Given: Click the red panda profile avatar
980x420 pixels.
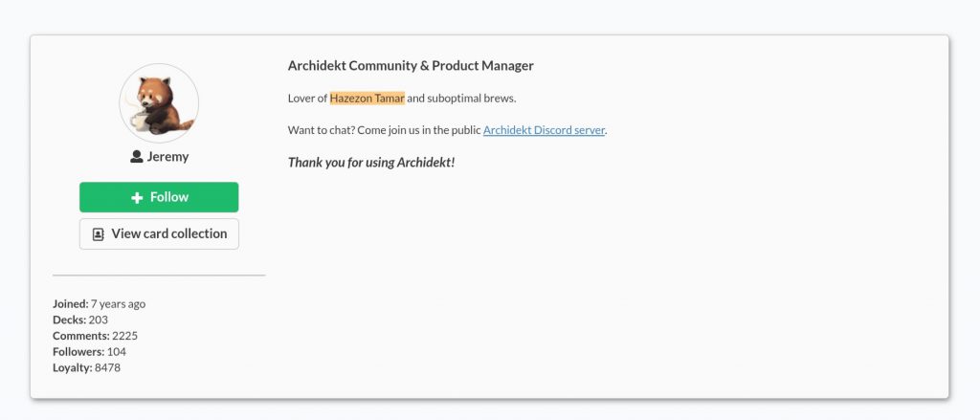Looking at the screenshot, I should [x=159, y=100].
